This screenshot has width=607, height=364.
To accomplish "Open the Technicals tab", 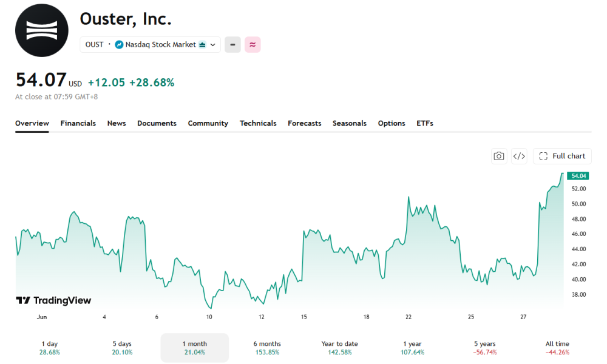I will [x=258, y=123].
